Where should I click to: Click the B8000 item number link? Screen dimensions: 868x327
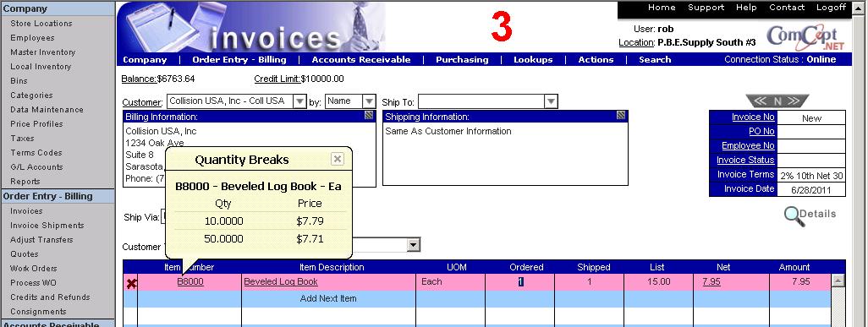tap(190, 281)
